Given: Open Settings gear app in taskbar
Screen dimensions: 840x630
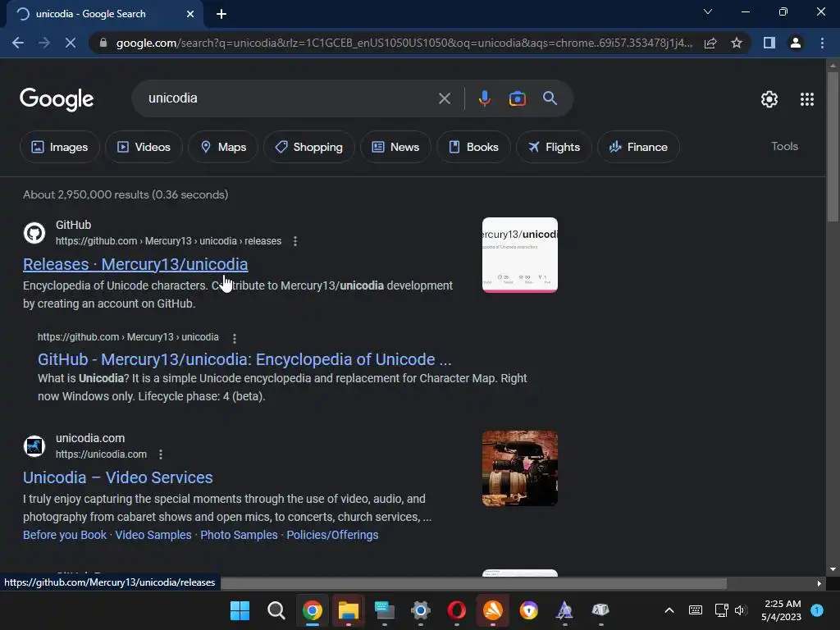Looking at the screenshot, I should click(x=421, y=610).
